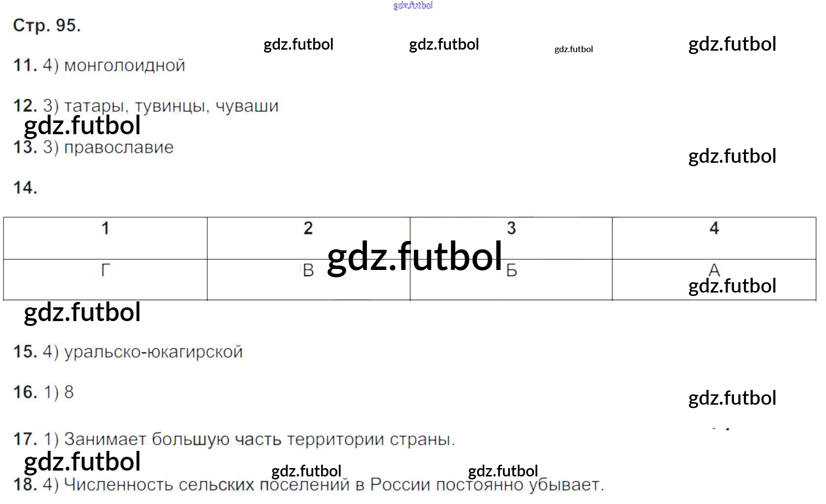
Task: Click answer 15 "уральско-юкагирской"
Action: (153, 352)
